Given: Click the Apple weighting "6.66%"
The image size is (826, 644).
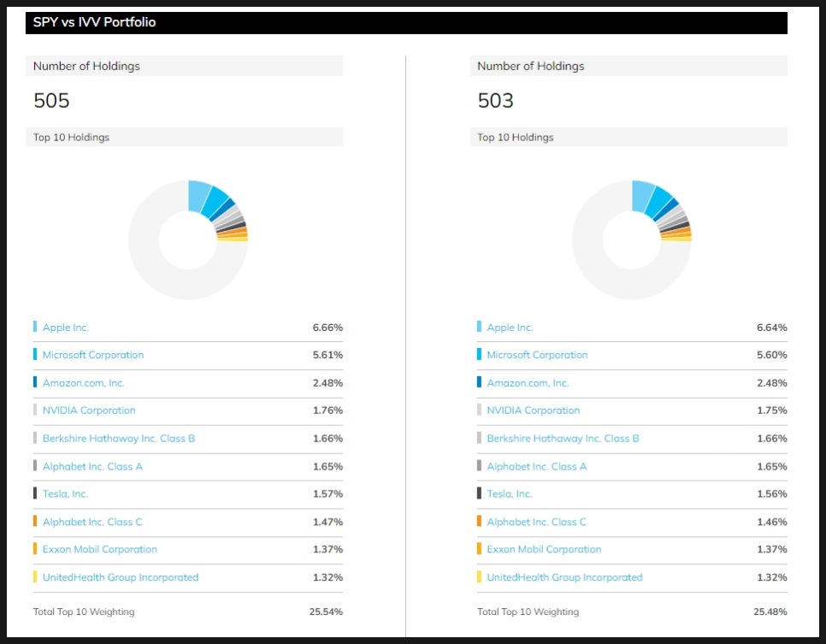Looking at the screenshot, I should pyautogui.click(x=327, y=328).
